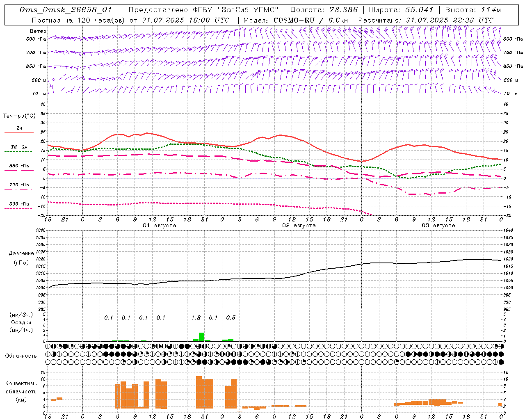Click the 500 гПа temperature legend entry
This screenshot has width=525, height=420.
click(x=19, y=204)
